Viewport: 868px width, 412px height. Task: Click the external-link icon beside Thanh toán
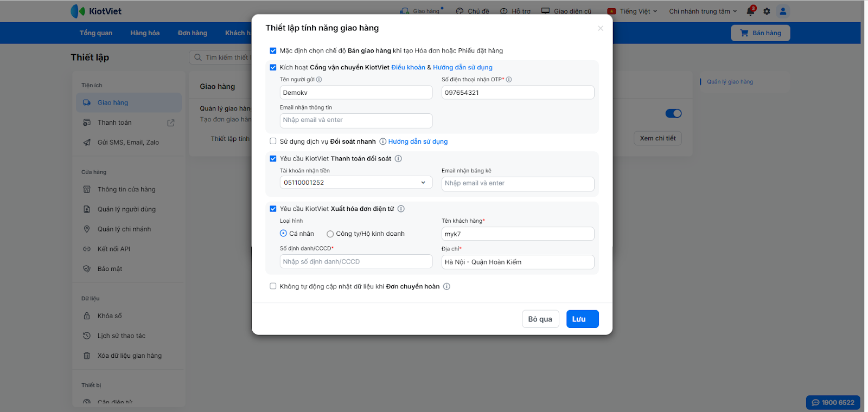(x=171, y=123)
